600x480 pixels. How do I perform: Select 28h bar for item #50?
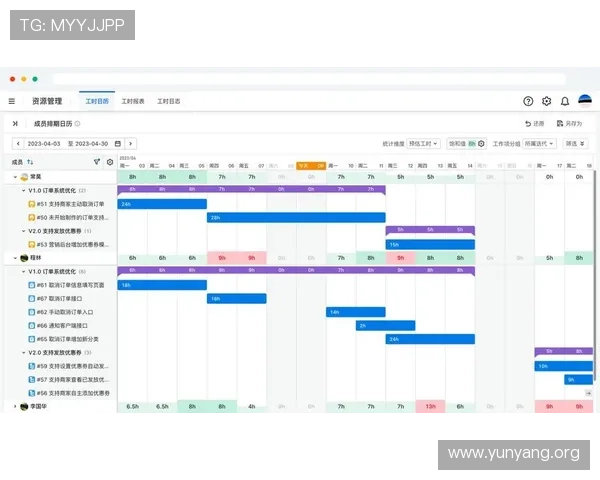coord(296,217)
